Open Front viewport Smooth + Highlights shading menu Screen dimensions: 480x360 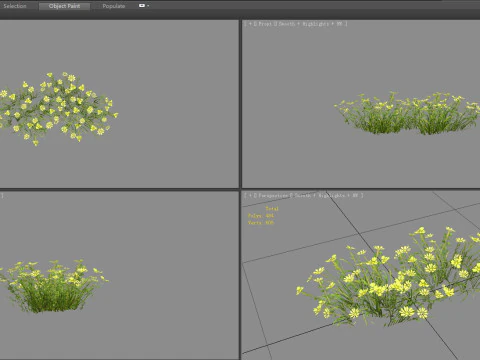tap(303, 24)
